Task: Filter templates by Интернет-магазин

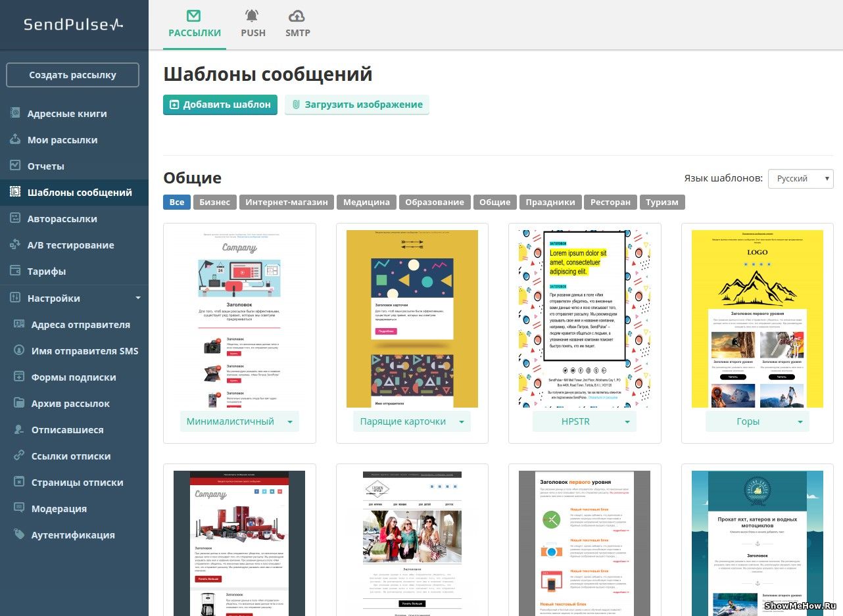Action: (x=287, y=202)
